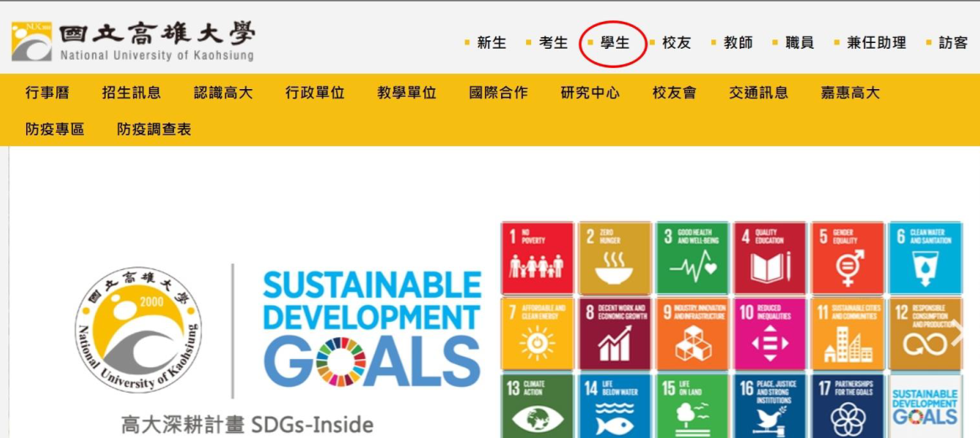Click the National University of Kaohsiung logo
The image size is (980, 438).
132,41
